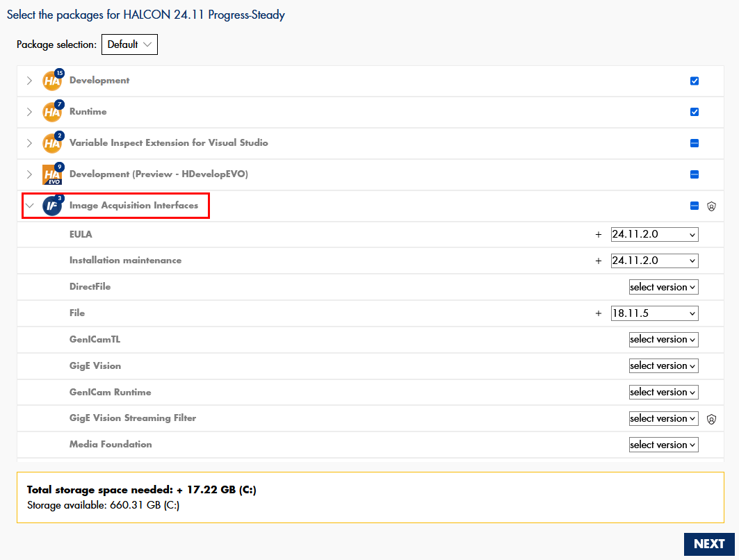Toggle Development Preview HDevelopEVO checkbox
The image size is (739, 560).
click(x=695, y=174)
